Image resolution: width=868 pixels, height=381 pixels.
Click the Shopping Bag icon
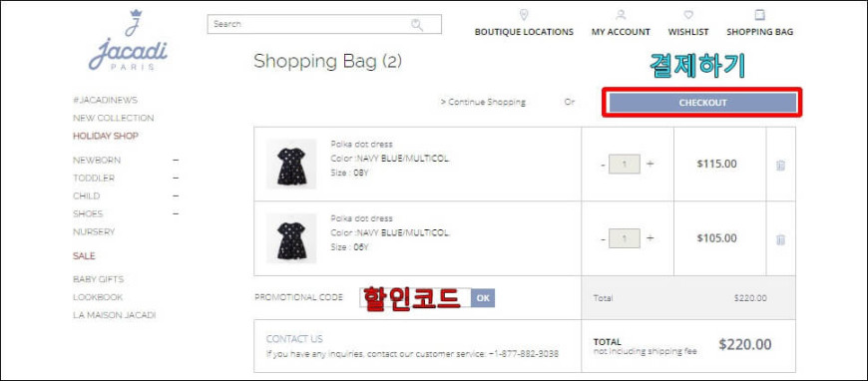coord(759,14)
